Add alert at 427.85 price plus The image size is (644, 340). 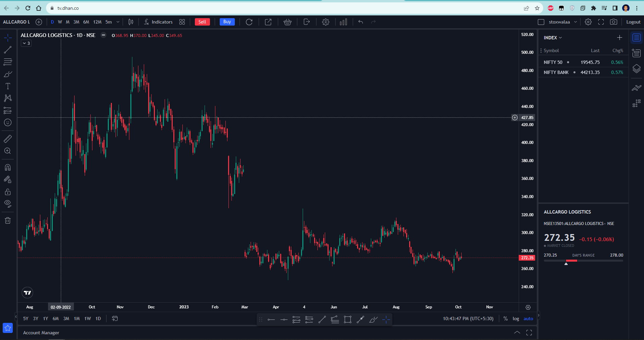point(515,117)
